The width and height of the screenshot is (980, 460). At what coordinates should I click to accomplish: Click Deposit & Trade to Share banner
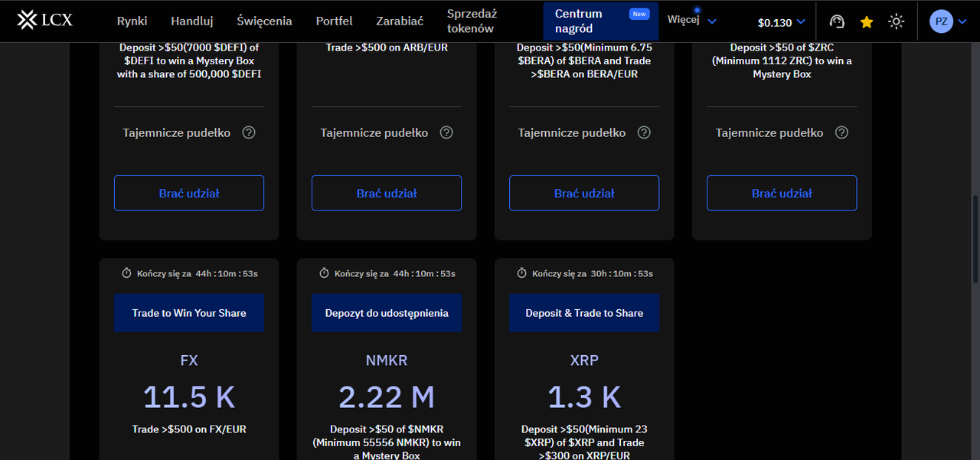click(584, 313)
